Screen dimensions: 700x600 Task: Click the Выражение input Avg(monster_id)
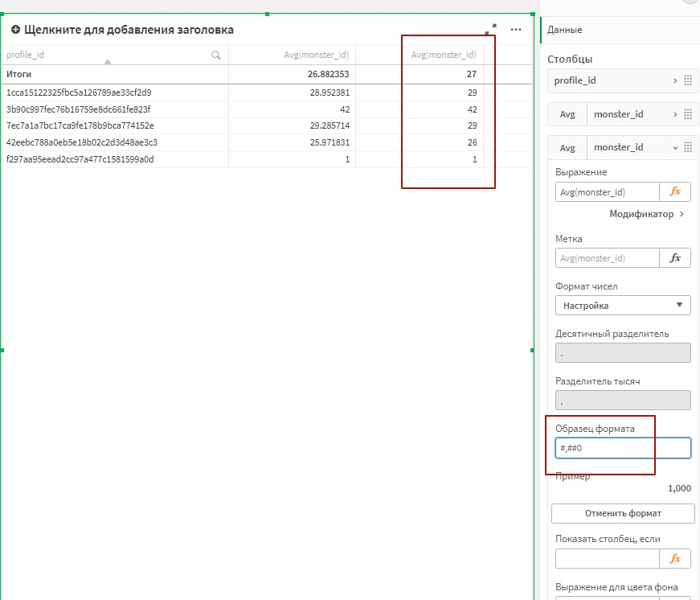point(607,192)
